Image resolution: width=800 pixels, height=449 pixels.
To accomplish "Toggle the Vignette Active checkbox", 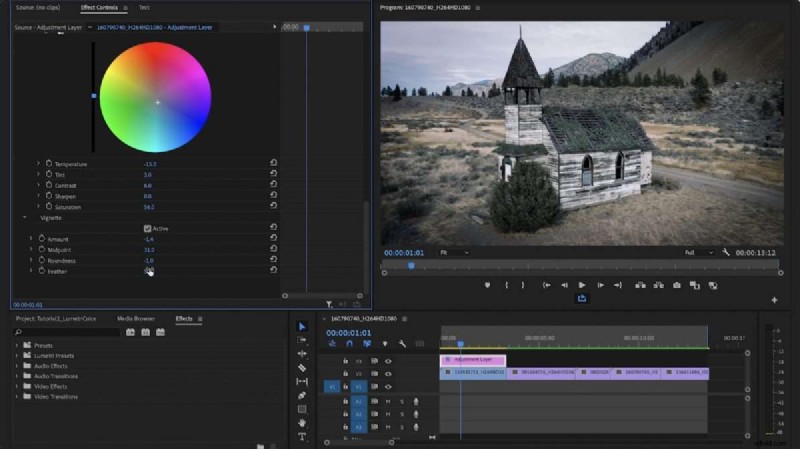I will point(147,229).
